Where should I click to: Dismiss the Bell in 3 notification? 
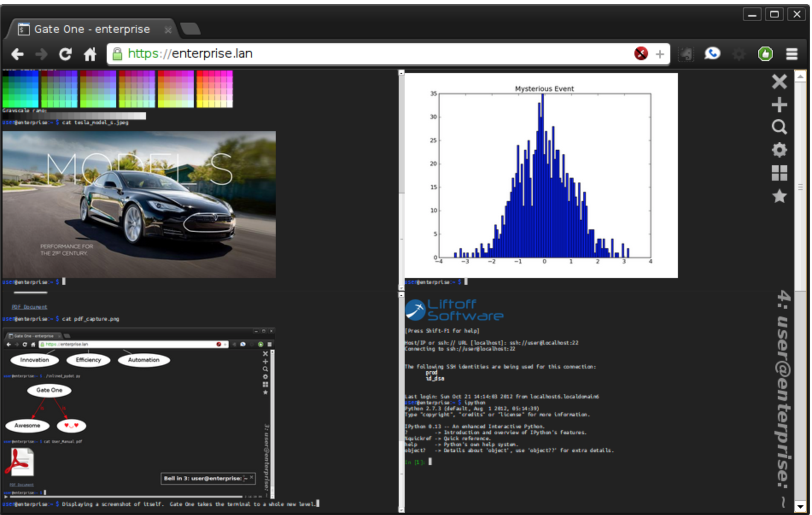(251, 477)
